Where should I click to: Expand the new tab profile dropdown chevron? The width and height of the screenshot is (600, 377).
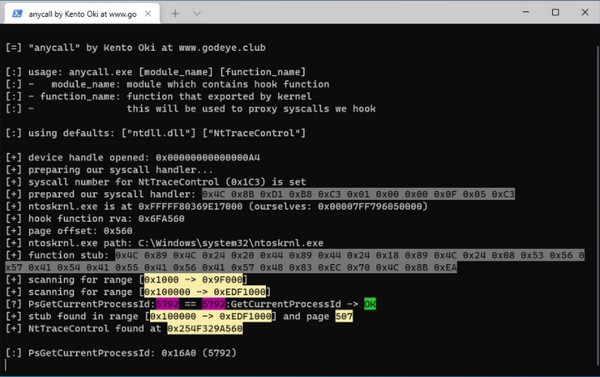(197, 14)
